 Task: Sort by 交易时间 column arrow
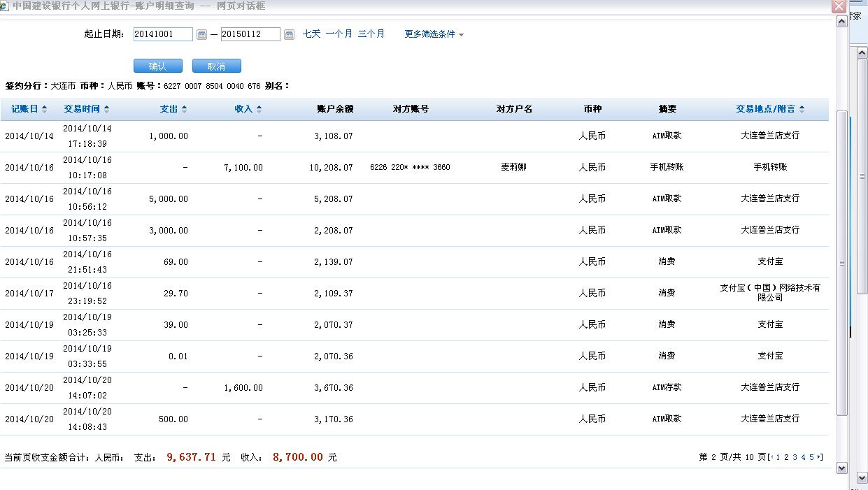point(106,109)
